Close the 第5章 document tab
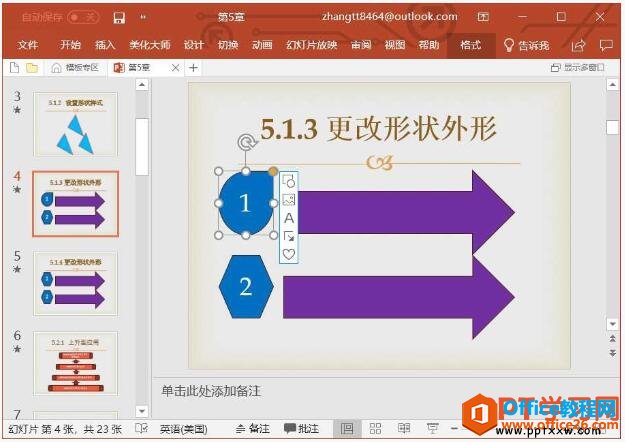This screenshot has height=442, width=625. (175, 68)
